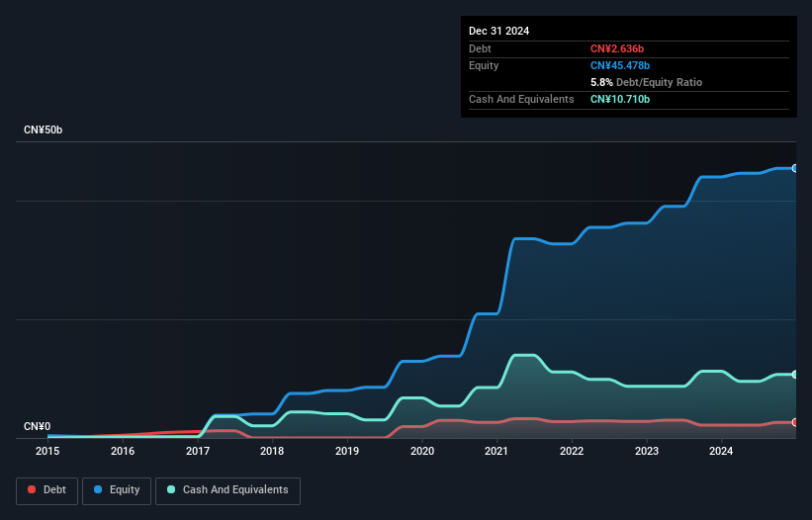Click the red Debt legend dot
Screen dimensions: 812x520
[x=32, y=489]
